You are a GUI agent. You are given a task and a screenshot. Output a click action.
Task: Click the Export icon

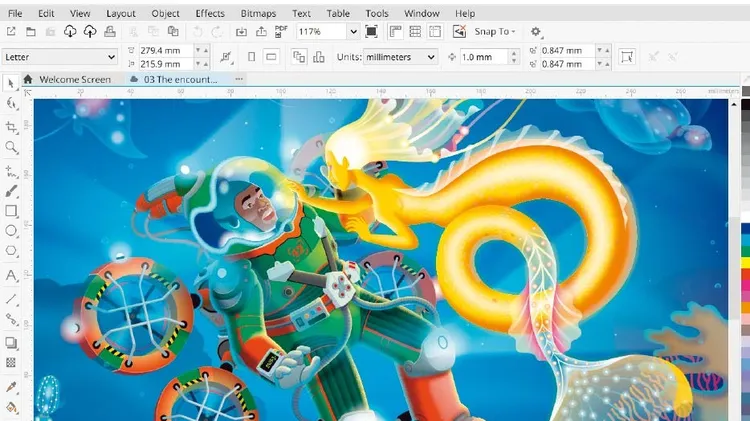261,32
